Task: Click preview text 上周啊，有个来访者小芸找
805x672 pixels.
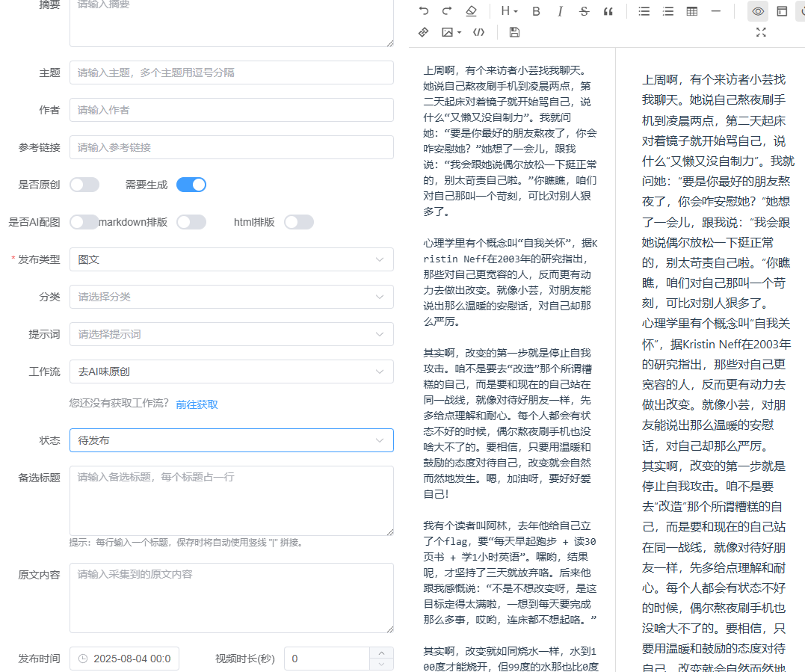Action: pyautogui.click(x=714, y=79)
